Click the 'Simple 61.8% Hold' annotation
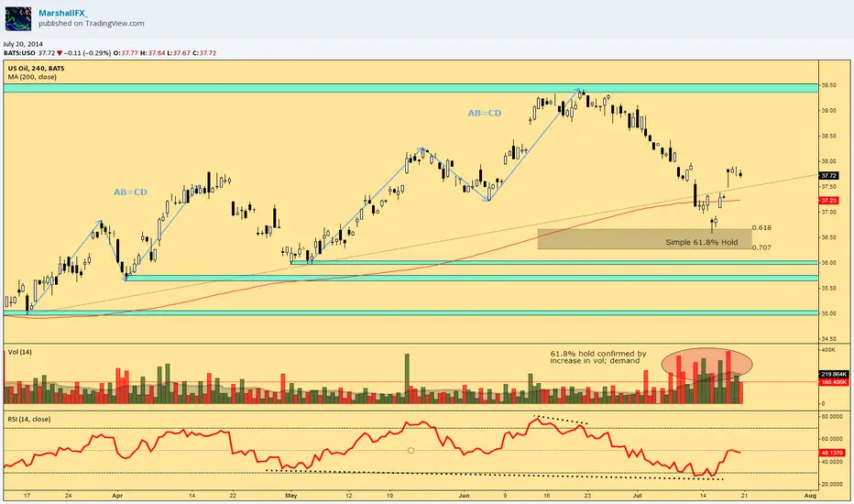The height and width of the screenshot is (504, 854). click(702, 242)
